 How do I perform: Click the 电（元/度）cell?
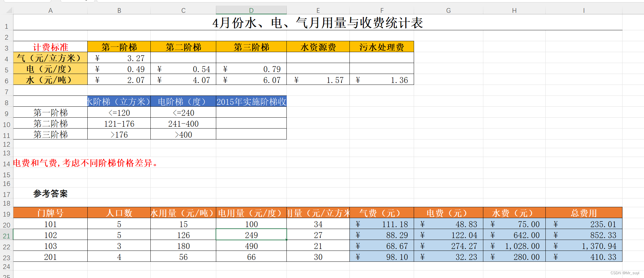click(50, 69)
